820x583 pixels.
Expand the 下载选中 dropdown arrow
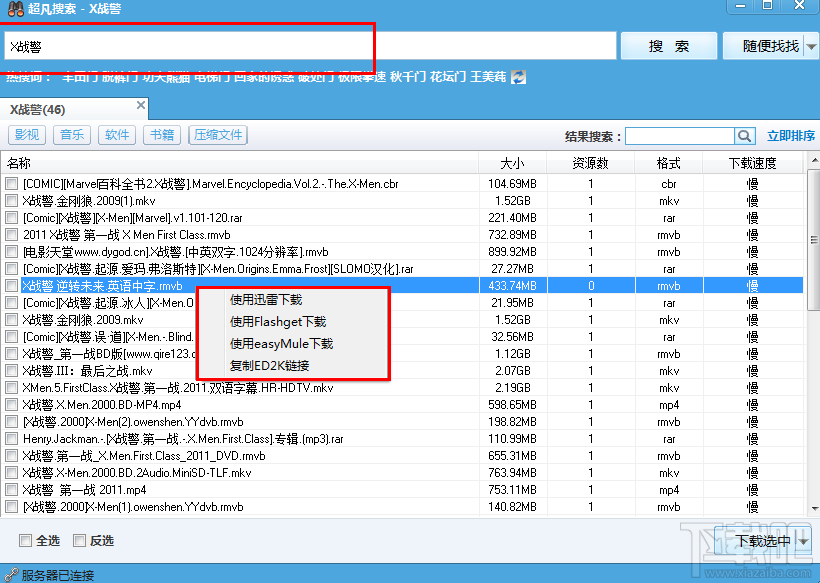pyautogui.click(x=804, y=541)
